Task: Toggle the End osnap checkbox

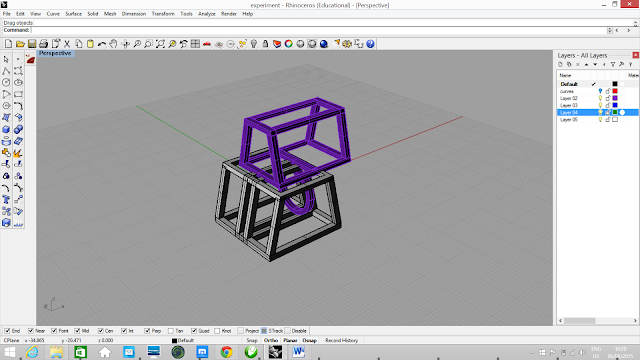Action: 7,331
